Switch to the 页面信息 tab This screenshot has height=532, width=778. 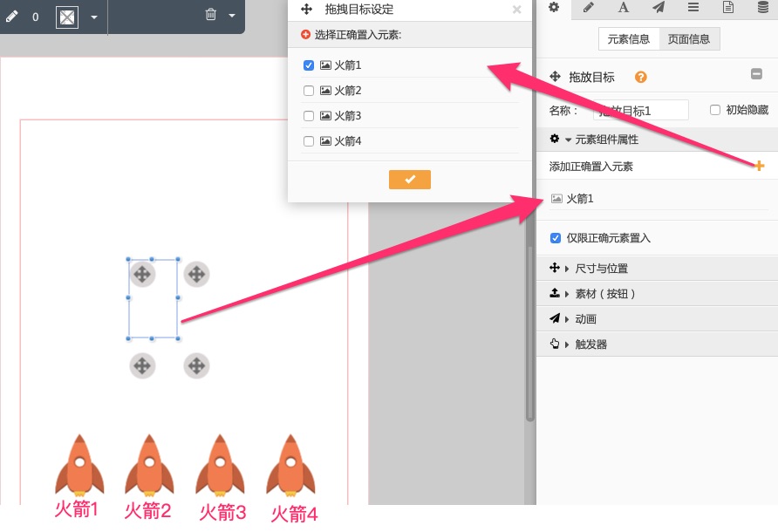[x=689, y=38]
